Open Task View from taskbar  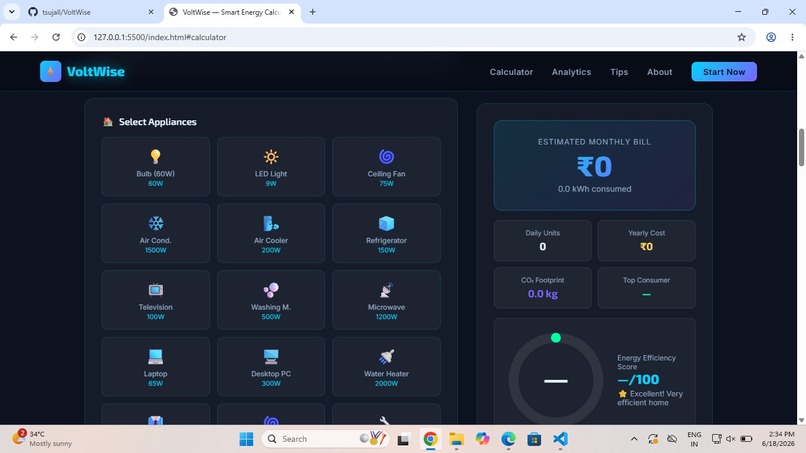(x=403, y=439)
